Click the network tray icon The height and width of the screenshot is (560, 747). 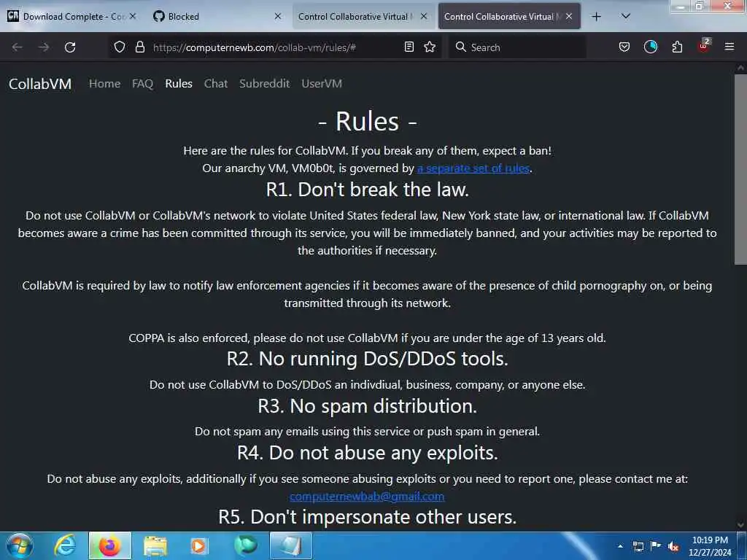pyautogui.click(x=638, y=546)
